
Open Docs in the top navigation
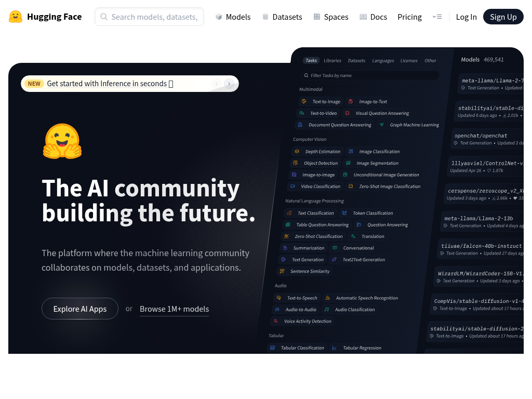click(x=373, y=17)
